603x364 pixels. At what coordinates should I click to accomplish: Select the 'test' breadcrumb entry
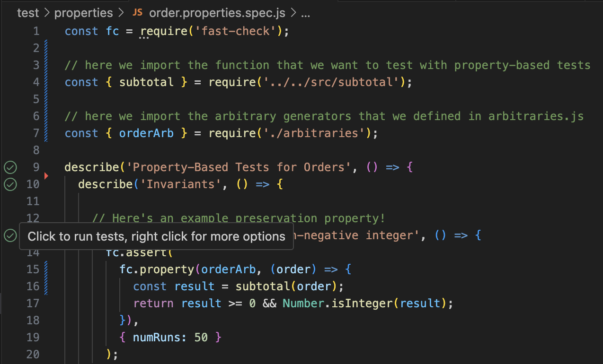27,13
